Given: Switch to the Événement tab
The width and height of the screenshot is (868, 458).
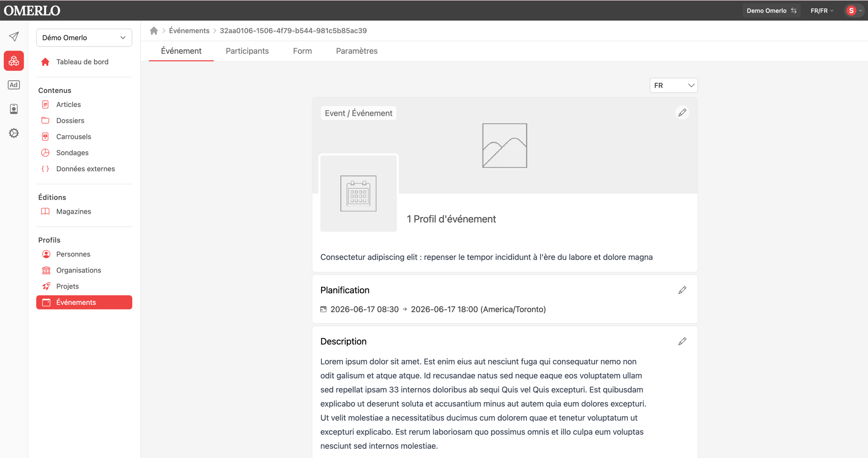Looking at the screenshot, I should point(181,51).
